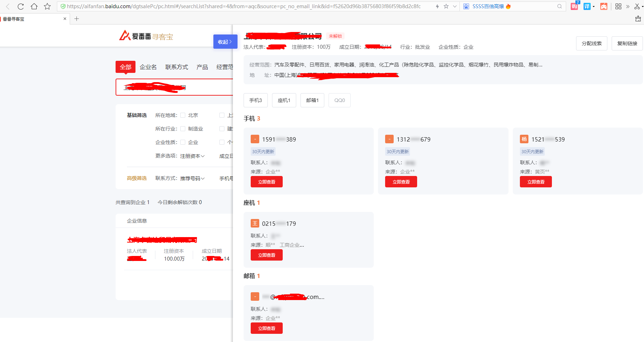The width and height of the screenshot is (644, 342).
Task: Click the 今日剩余解锁次数 0 text
Action: (180, 202)
